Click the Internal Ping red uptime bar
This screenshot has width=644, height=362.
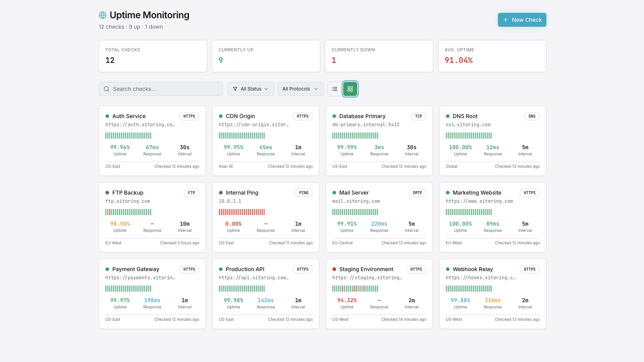point(242,212)
